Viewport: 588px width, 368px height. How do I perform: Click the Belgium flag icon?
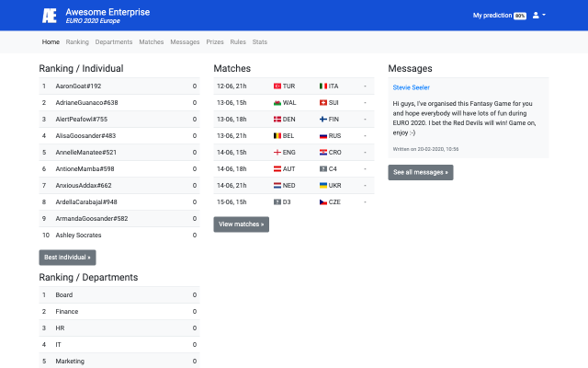[277, 135]
